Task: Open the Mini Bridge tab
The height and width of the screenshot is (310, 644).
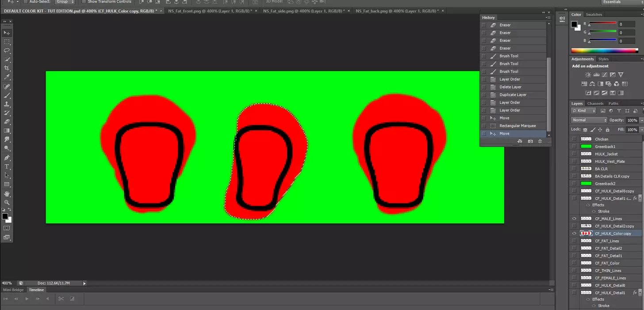Action: [13, 290]
